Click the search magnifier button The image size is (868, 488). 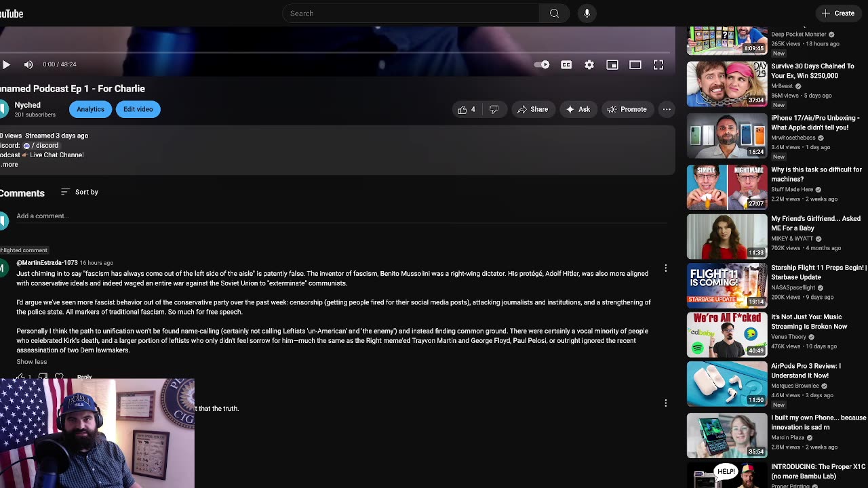tap(555, 14)
